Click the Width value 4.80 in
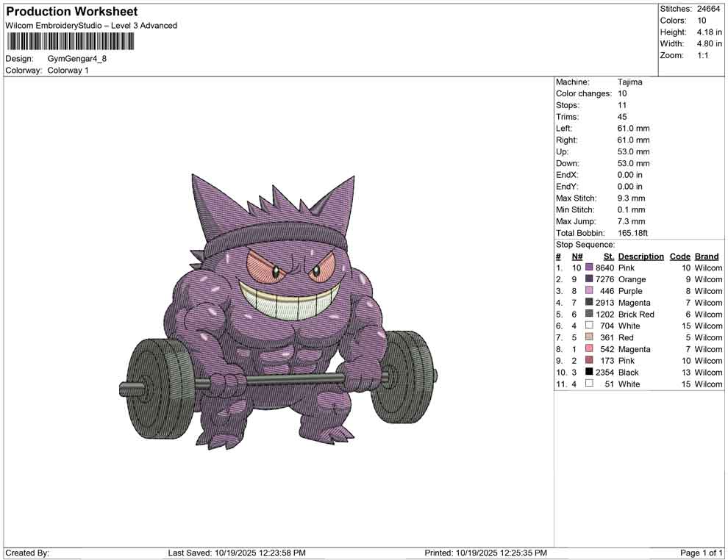Image resolution: width=728 pixels, height=560 pixels. tap(710, 43)
